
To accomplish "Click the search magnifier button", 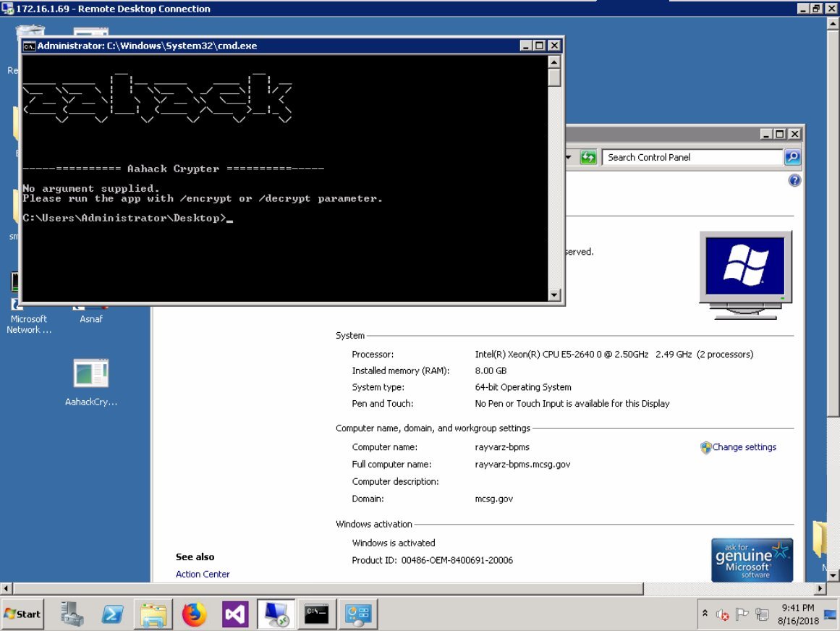I will [x=792, y=157].
